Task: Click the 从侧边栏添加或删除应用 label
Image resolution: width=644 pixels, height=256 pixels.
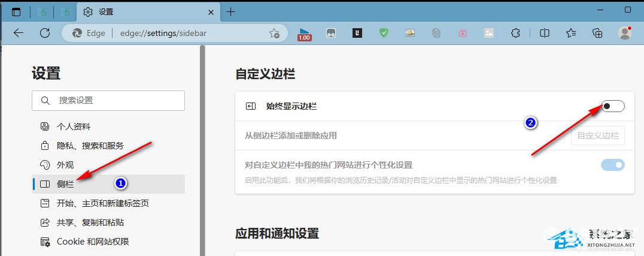Action: pos(291,136)
